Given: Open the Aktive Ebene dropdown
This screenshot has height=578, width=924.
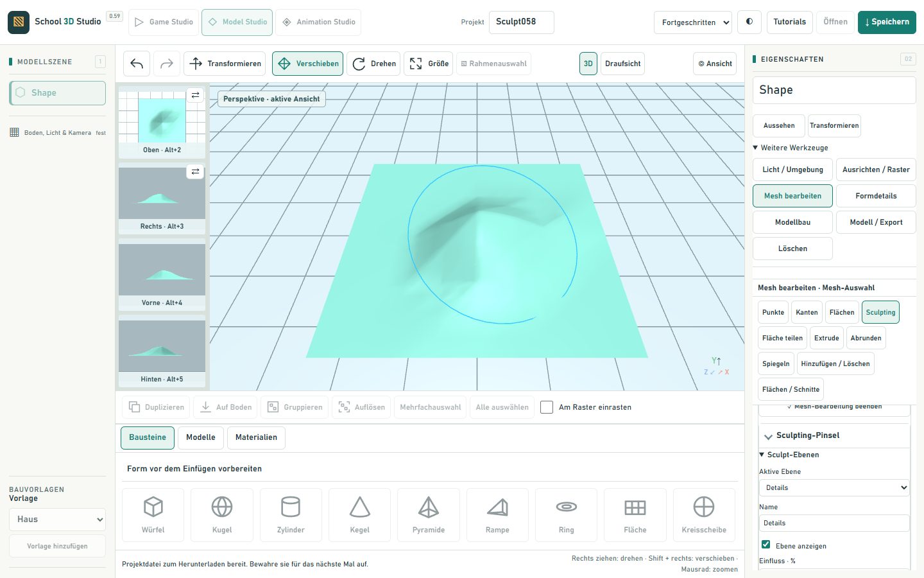Looking at the screenshot, I should click(834, 487).
